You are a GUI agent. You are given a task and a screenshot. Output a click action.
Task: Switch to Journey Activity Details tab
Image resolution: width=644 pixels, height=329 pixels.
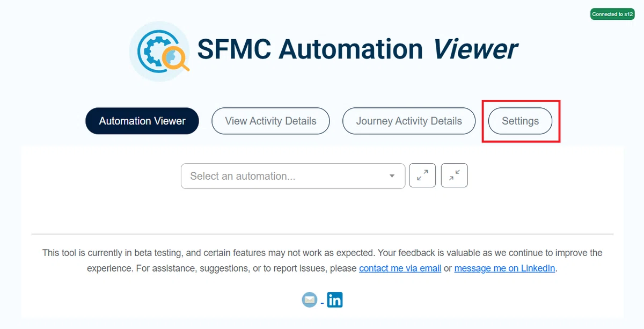tap(409, 121)
